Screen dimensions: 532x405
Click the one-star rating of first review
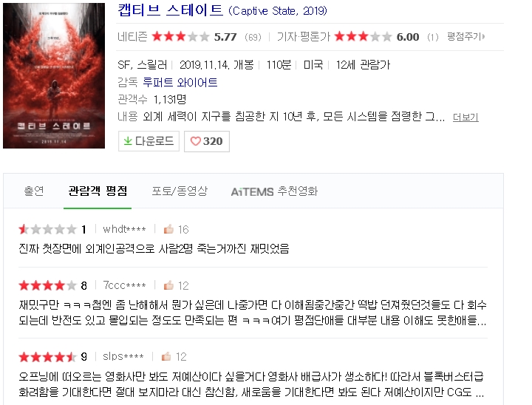pyautogui.click(x=47, y=229)
